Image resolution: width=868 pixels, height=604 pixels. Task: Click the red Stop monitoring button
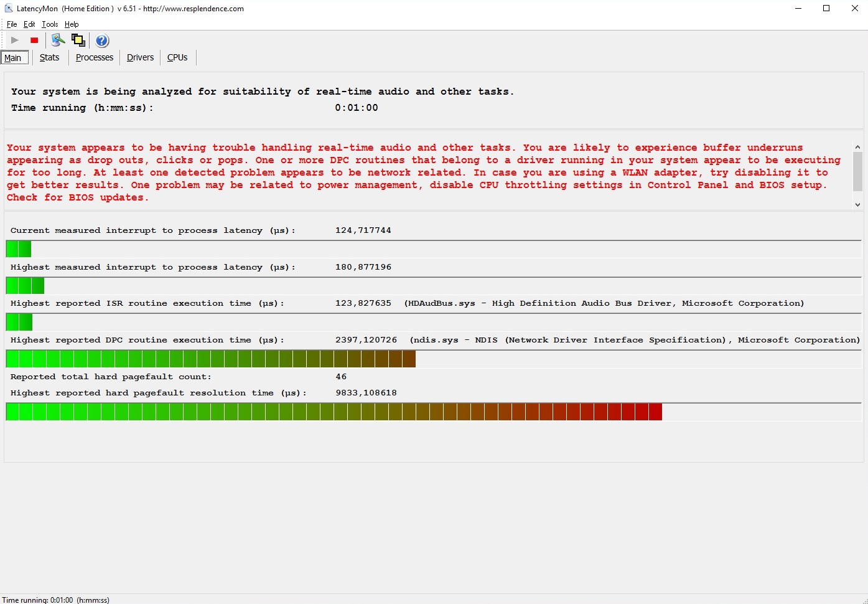(34, 40)
